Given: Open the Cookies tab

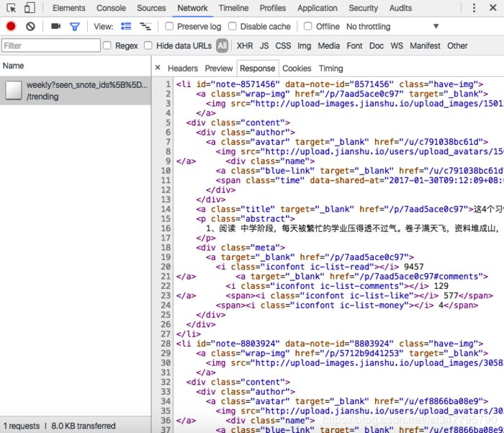Looking at the screenshot, I should pyautogui.click(x=297, y=68).
